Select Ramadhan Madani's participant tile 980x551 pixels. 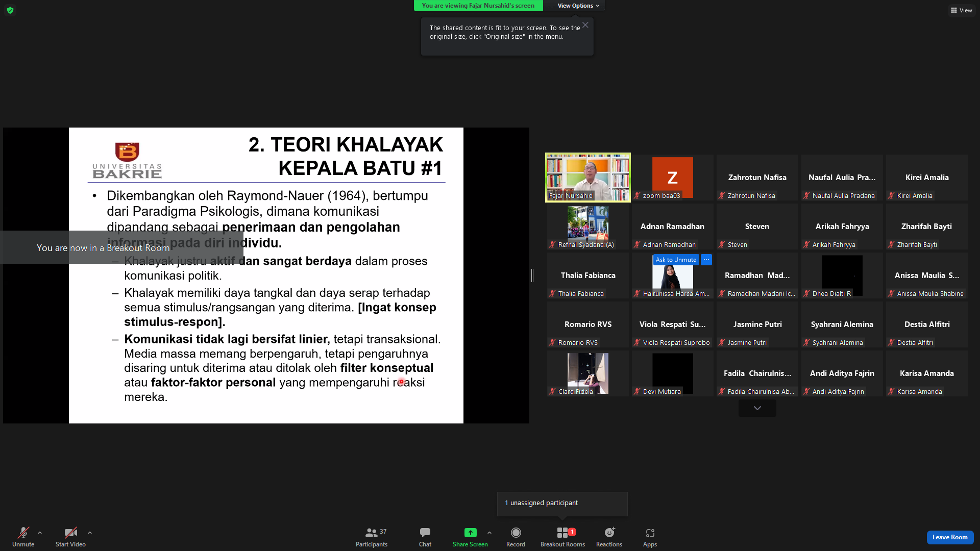point(757,275)
